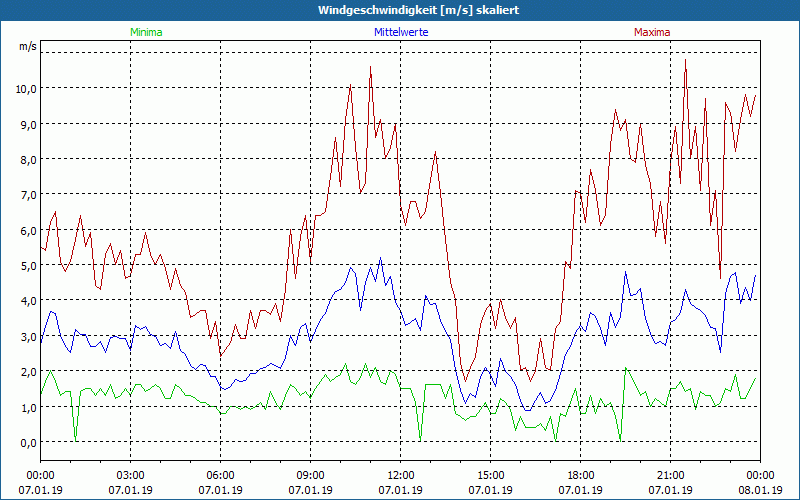Click the 21:00 time axis label

[670, 476]
